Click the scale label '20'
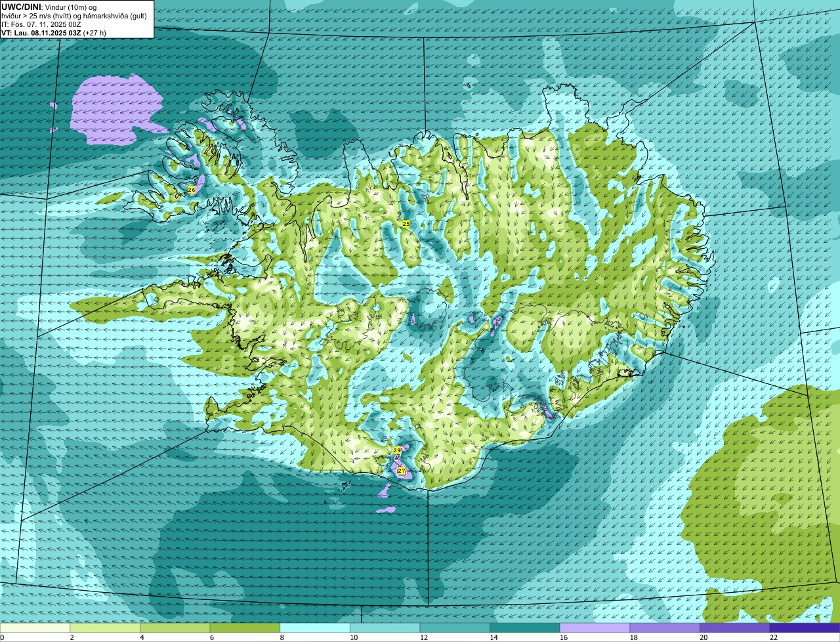 click(703, 637)
